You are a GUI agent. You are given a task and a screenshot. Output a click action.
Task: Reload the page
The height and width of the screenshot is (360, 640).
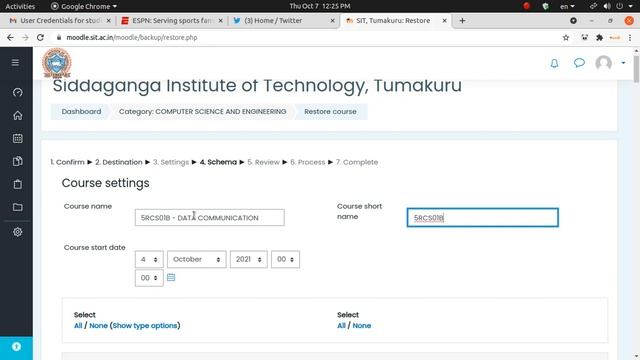click(40, 38)
